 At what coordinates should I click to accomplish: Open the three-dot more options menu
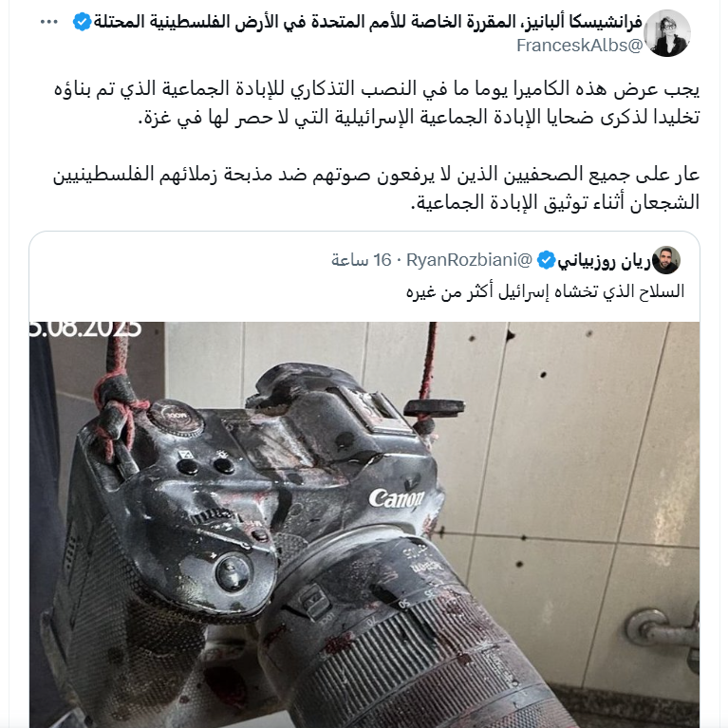pyautogui.click(x=49, y=22)
